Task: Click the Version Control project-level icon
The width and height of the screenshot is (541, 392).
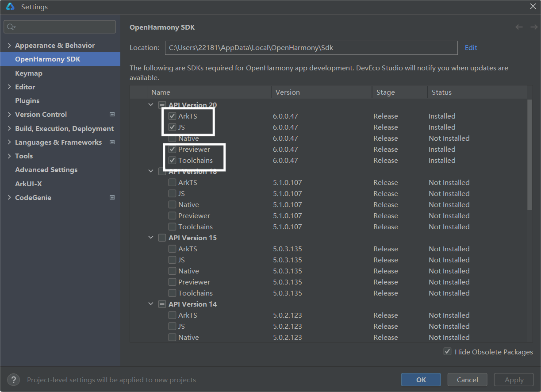Action: tap(112, 114)
